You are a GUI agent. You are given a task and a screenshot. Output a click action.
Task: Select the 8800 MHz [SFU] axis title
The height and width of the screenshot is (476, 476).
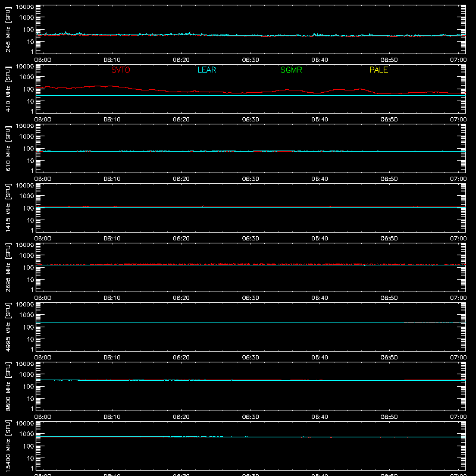coord(8,386)
